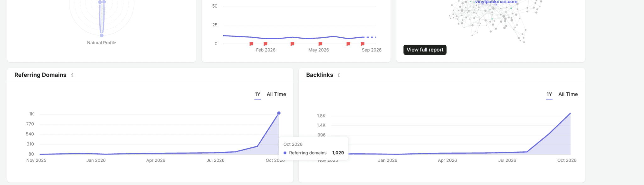Open the Referring Domains info icon
This screenshot has height=185, width=644.
tap(72, 75)
